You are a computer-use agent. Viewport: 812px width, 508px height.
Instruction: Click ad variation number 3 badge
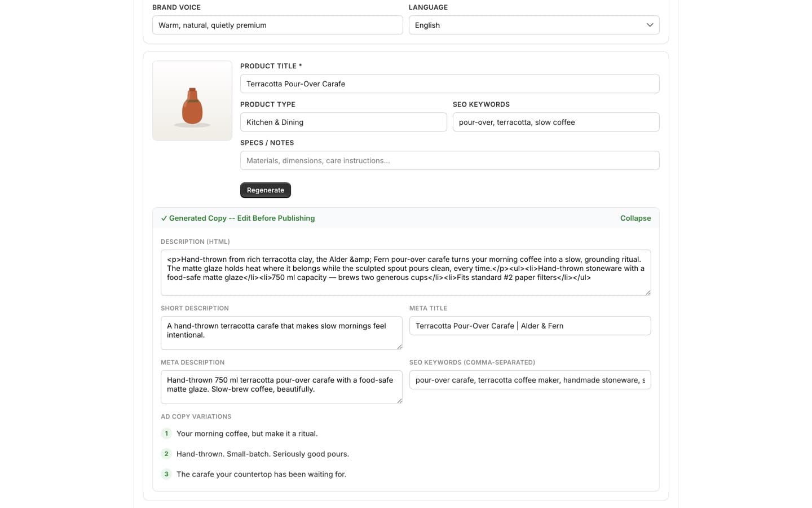coord(166,474)
